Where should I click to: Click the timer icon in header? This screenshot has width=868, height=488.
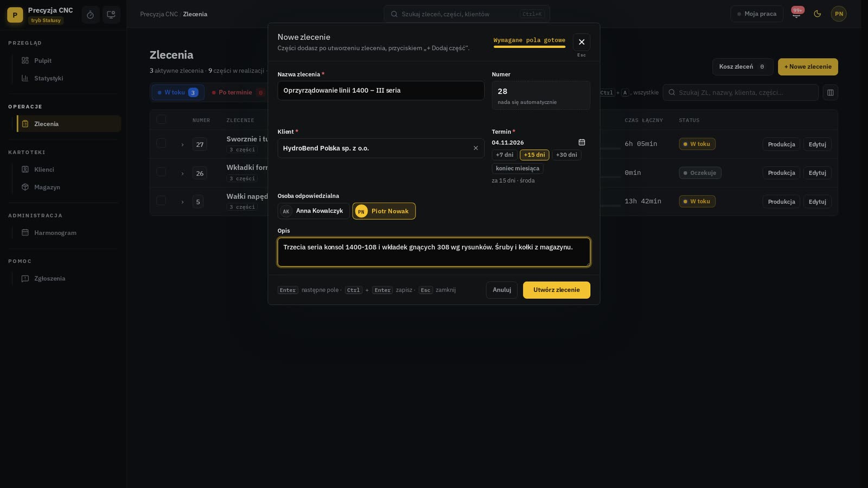pos(90,15)
